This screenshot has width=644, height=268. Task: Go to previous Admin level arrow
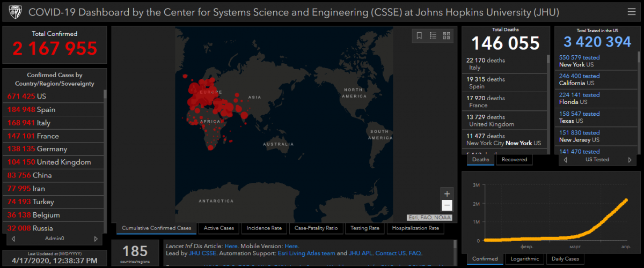[x=13, y=239]
